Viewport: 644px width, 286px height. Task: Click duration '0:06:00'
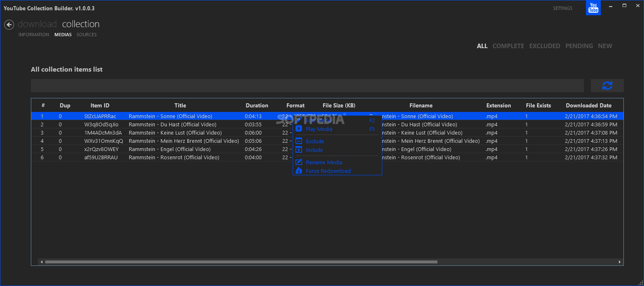[253, 133]
